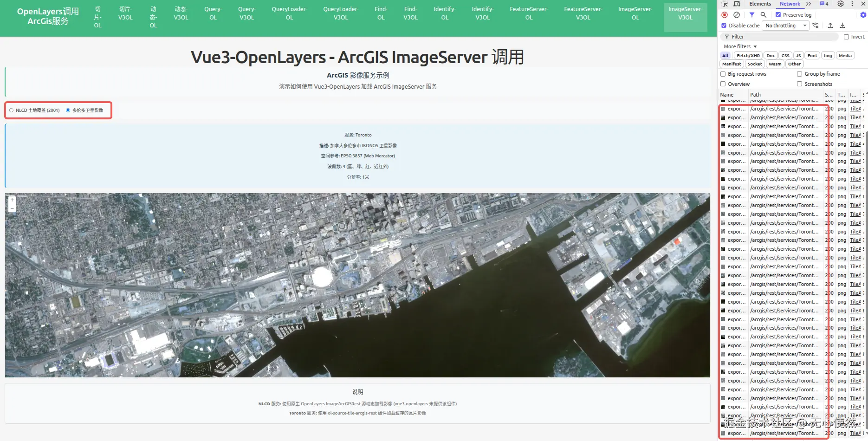
Task: Filter requests by Wasm type
Action: pyautogui.click(x=775, y=64)
